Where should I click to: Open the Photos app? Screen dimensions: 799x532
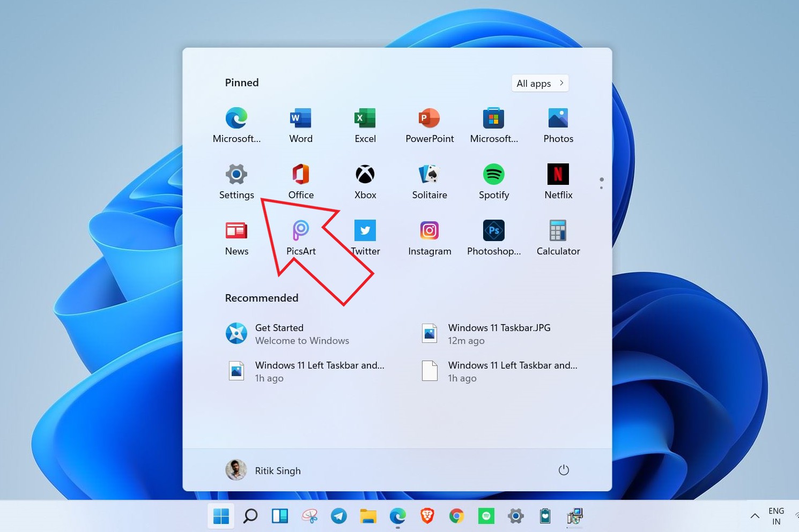tap(558, 125)
